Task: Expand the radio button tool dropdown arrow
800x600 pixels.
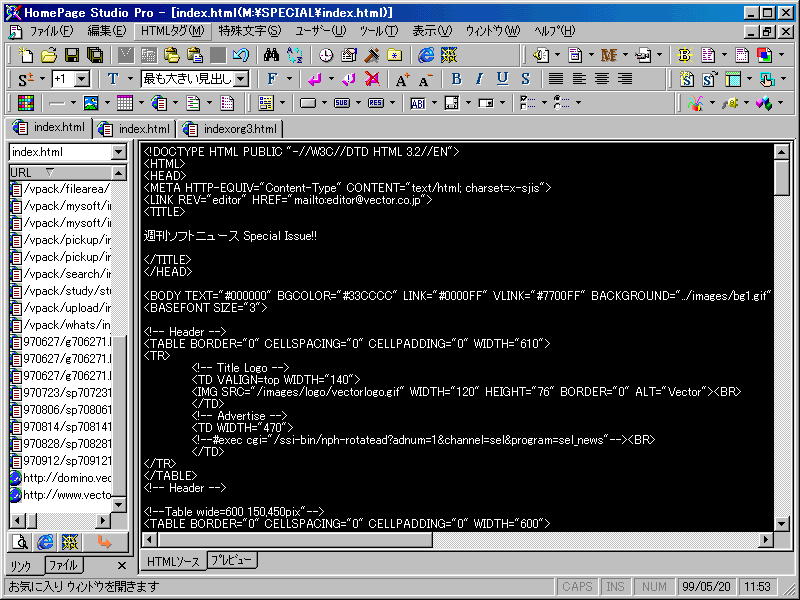Action: pyautogui.click(x=578, y=104)
